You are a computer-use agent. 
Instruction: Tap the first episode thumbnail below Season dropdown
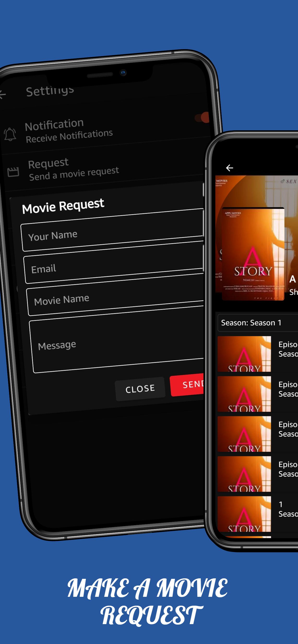(244, 354)
